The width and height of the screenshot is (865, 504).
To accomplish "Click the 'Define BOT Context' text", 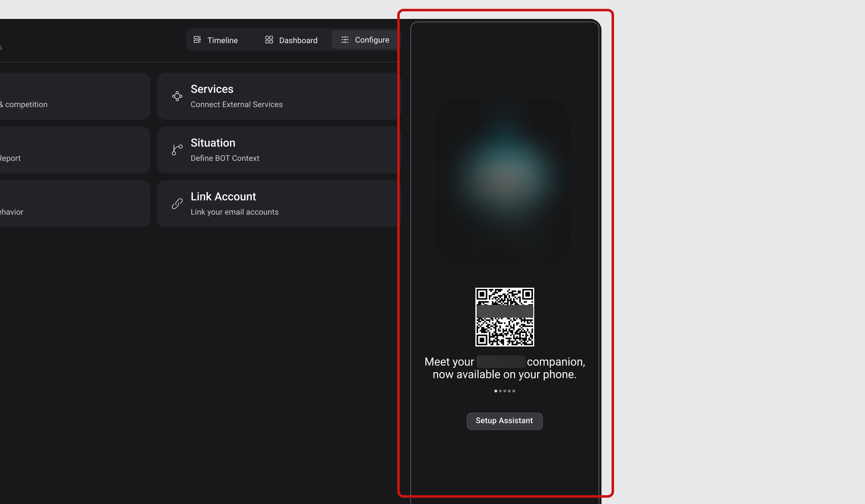I will tap(225, 158).
